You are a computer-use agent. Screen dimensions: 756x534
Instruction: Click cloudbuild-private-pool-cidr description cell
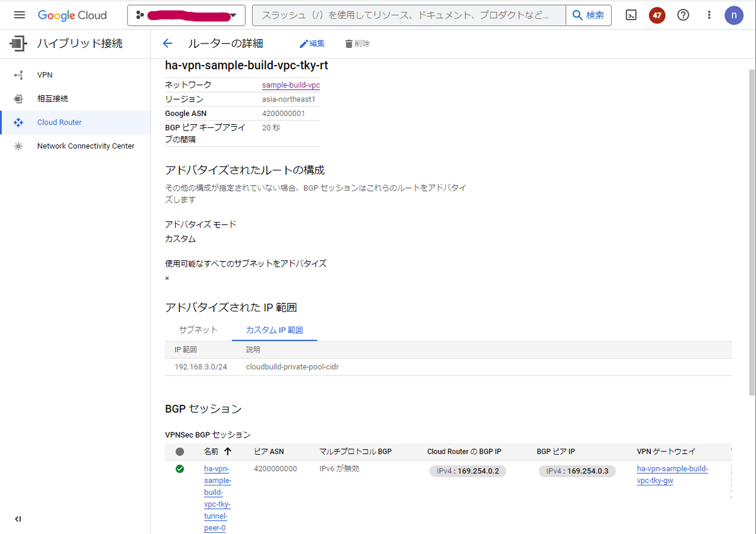click(292, 366)
